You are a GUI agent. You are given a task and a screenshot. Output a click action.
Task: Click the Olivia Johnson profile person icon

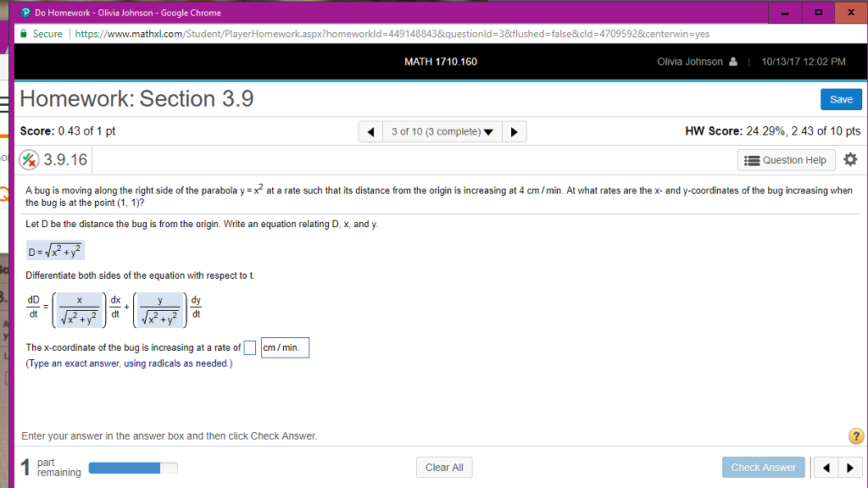(734, 61)
